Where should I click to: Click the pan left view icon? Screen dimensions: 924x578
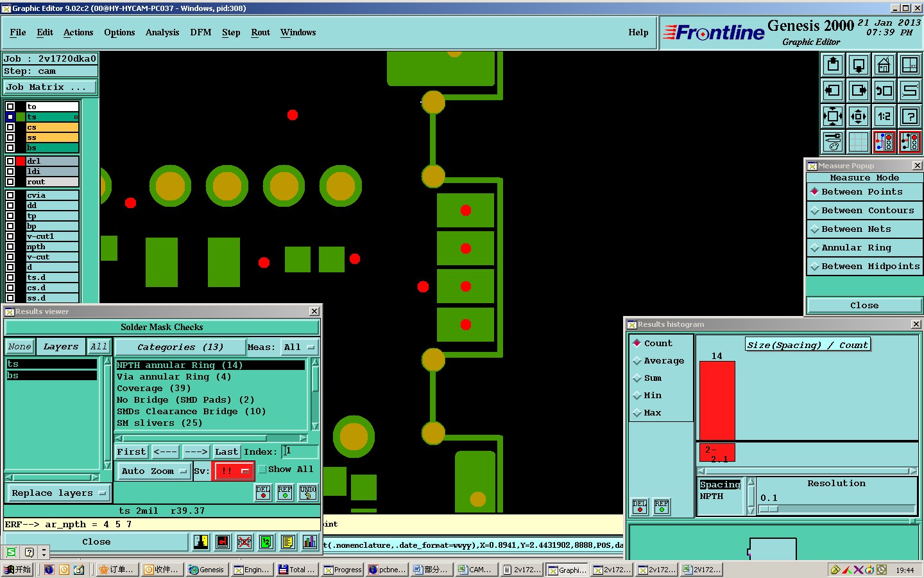(x=833, y=91)
